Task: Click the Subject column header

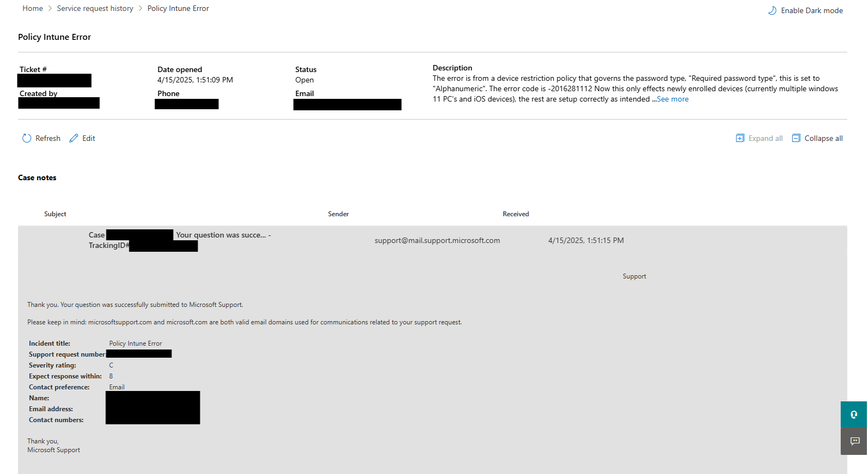Action: coord(55,214)
